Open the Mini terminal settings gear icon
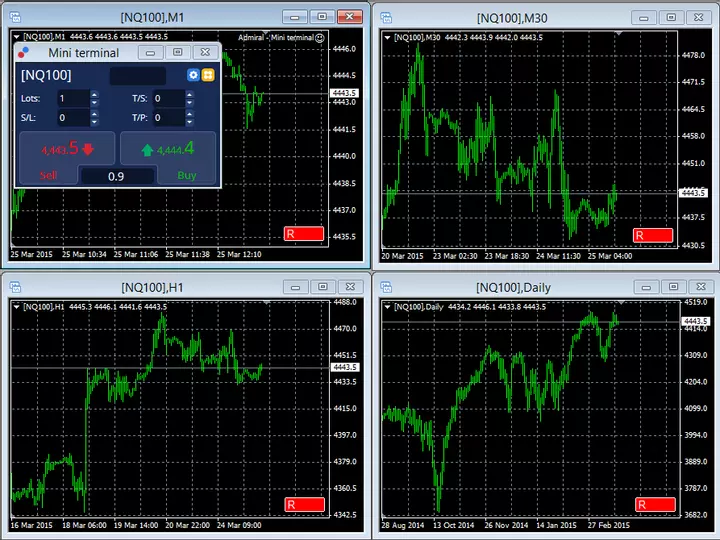720x540 pixels. [x=193, y=75]
